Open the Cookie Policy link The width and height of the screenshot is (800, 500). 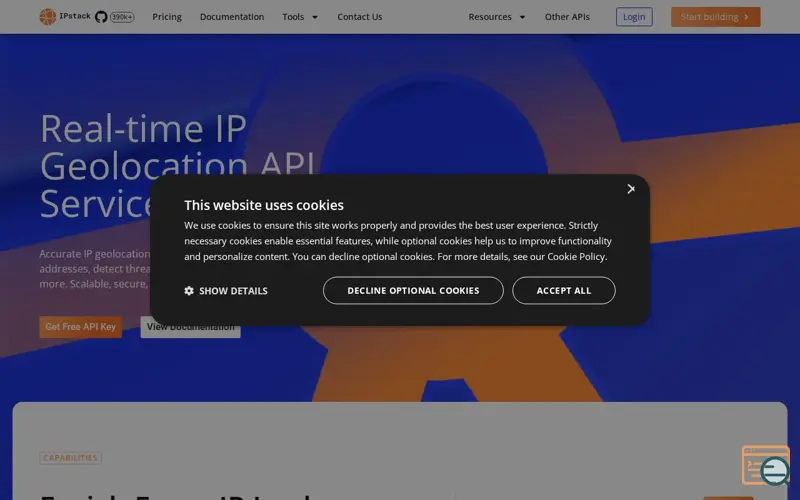[x=576, y=257]
